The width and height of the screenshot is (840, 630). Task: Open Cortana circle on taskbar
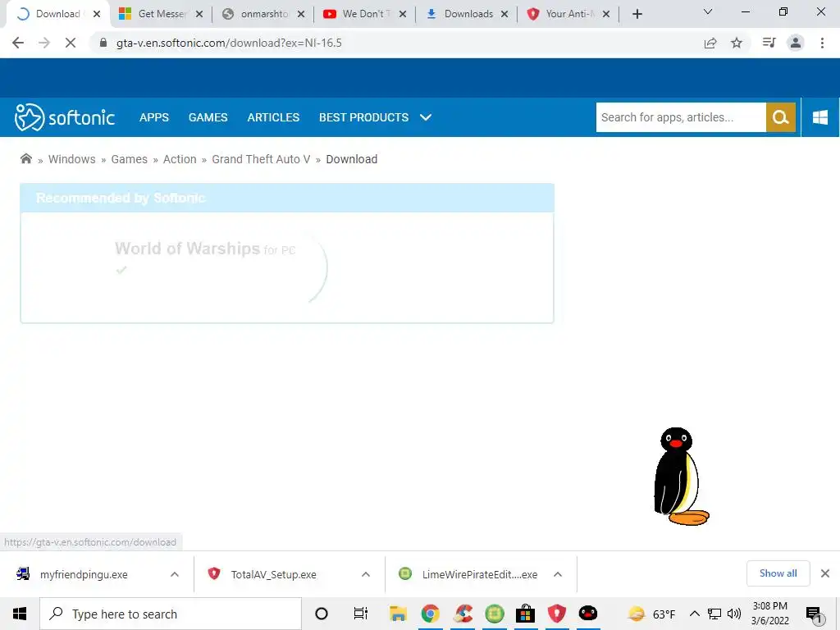click(x=322, y=614)
